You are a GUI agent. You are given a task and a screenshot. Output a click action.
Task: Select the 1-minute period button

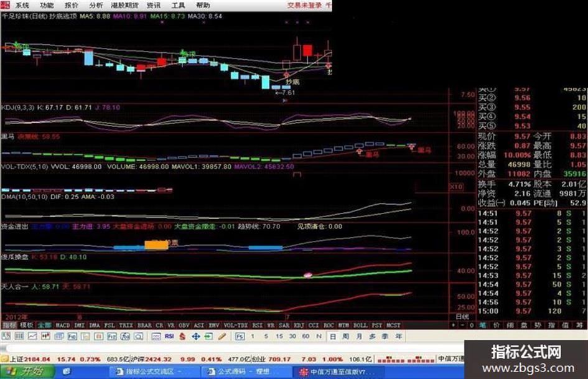coord(253,337)
